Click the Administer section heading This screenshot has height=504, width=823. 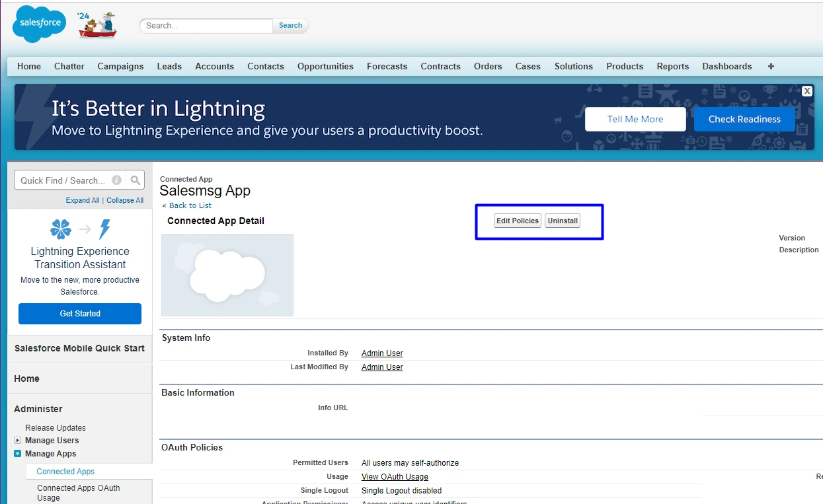(38, 409)
